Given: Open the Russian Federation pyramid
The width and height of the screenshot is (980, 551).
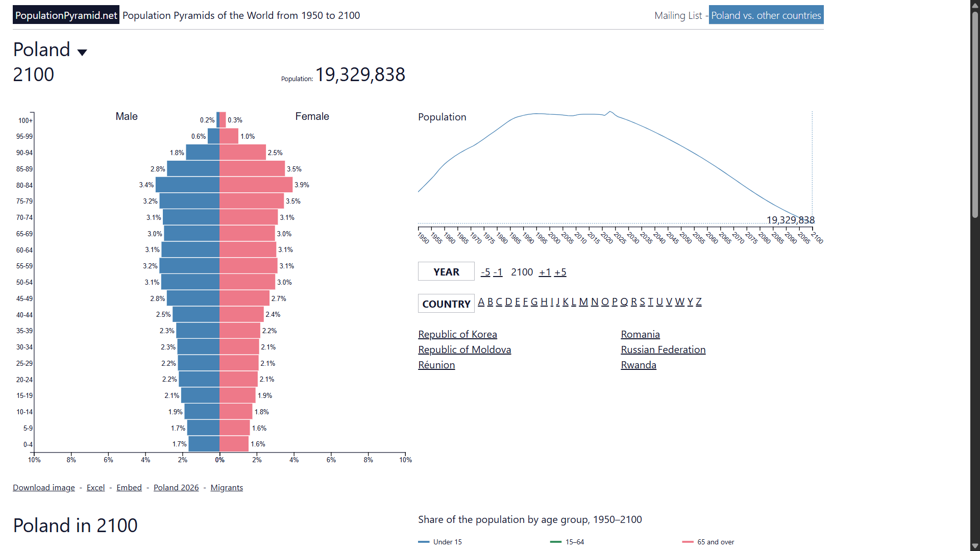Looking at the screenshot, I should pyautogui.click(x=663, y=349).
